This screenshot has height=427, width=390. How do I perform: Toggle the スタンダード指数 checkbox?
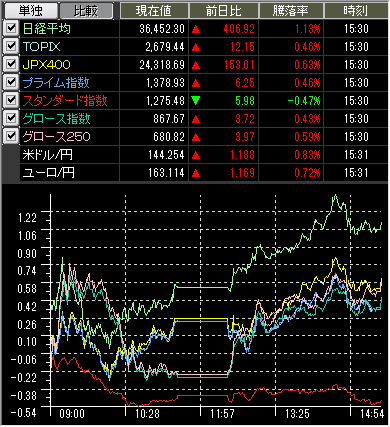point(11,100)
